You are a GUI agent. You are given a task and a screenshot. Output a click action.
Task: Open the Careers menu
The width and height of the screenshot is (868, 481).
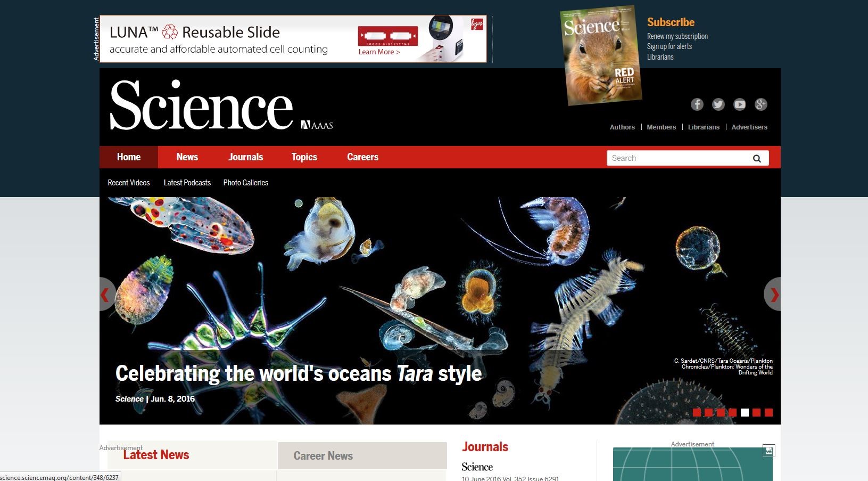point(363,157)
